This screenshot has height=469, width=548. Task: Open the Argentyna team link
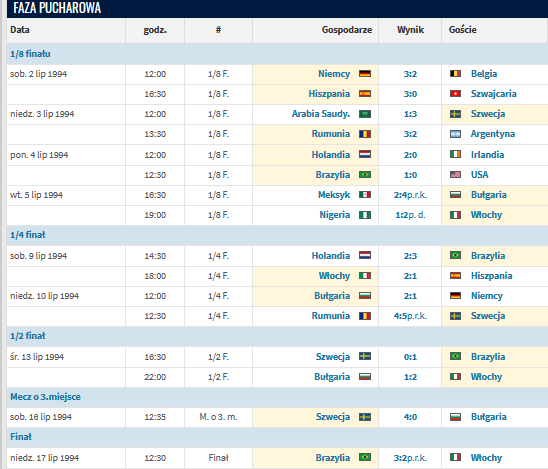click(x=492, y=134)
